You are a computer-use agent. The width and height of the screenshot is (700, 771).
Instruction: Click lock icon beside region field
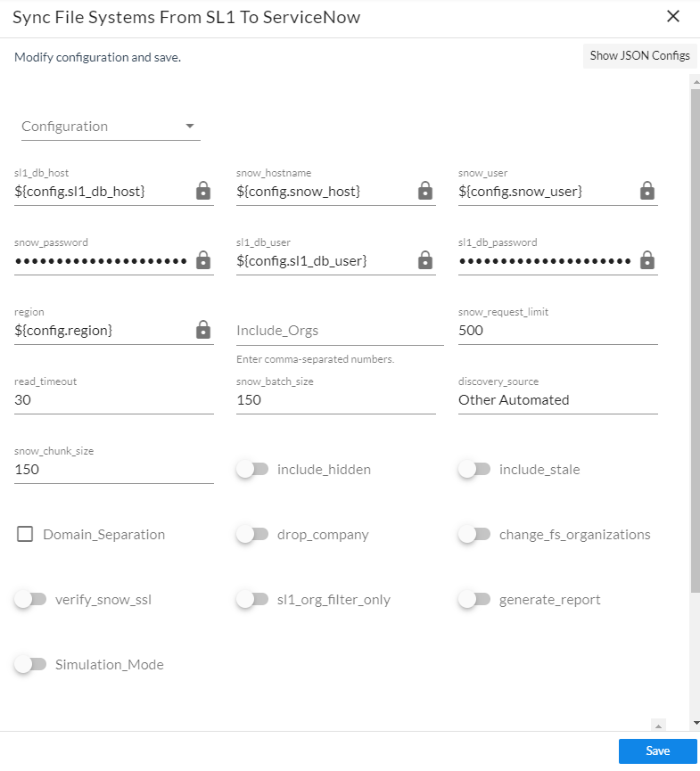[x=203, y=330]
